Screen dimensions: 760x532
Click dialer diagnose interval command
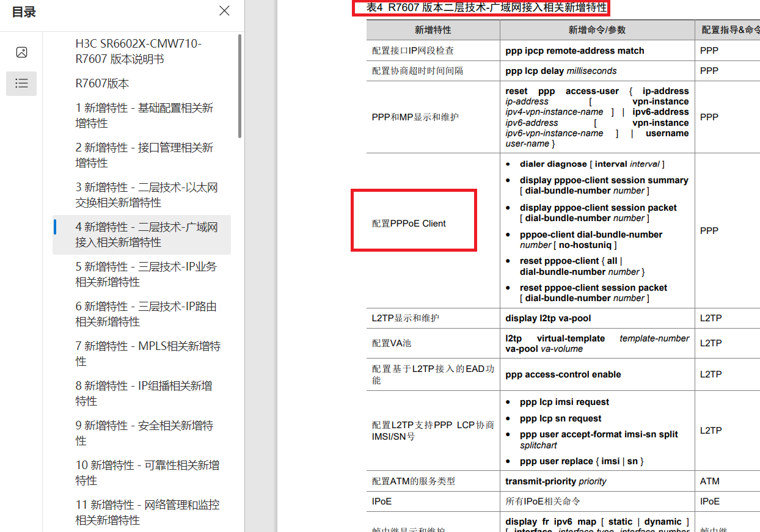point(592,164)
